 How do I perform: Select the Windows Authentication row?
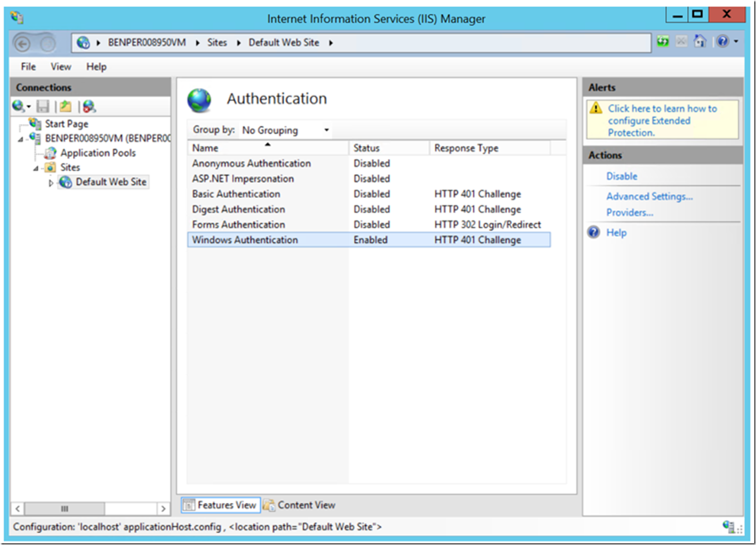pyautogui.click(x=369, y=240)
